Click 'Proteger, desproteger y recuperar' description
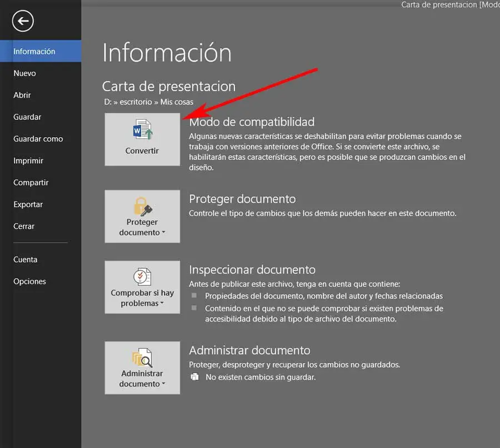 click(294, 365)
